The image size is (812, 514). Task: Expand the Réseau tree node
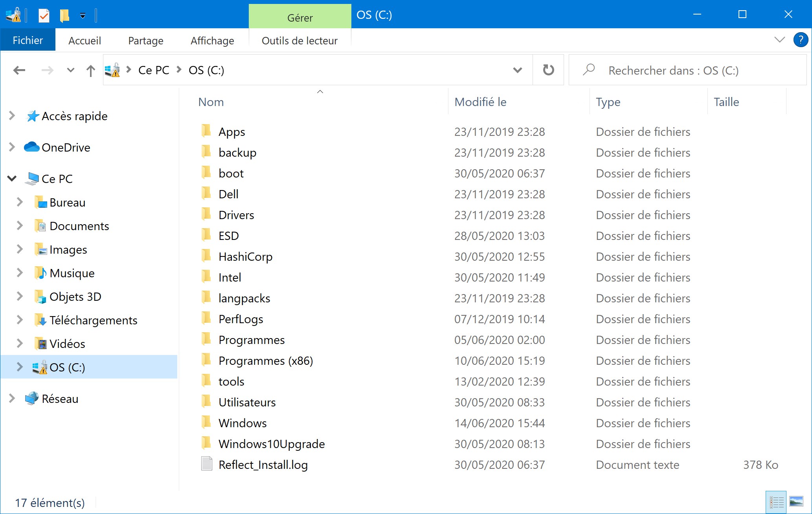[12, 399]
